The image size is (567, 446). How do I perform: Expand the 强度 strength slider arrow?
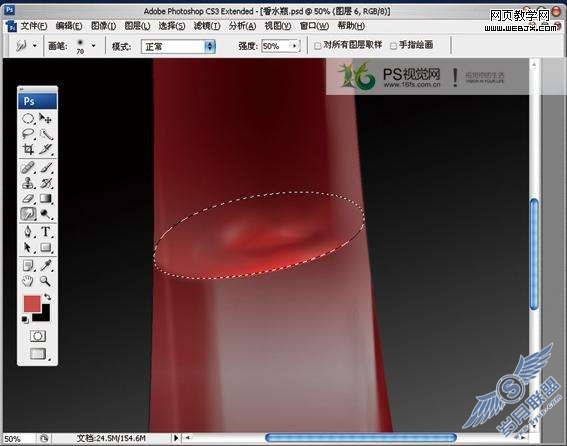pyautogui.click(x=295, y=46)
